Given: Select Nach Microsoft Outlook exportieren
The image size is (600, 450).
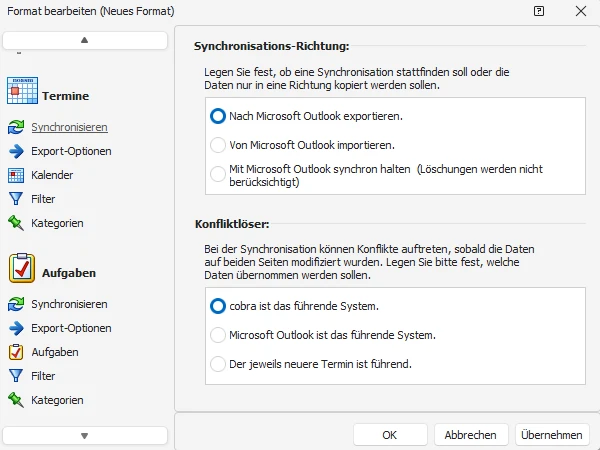Looking at the screenshot, I should (218, 116).
